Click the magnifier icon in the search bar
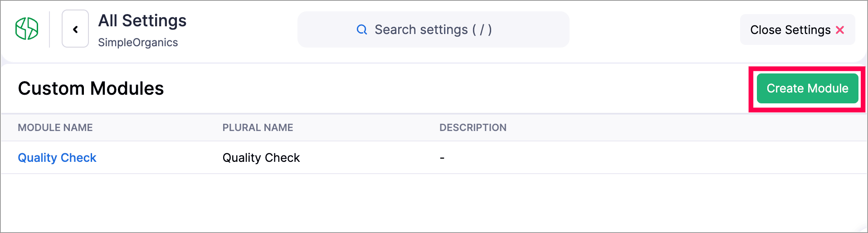Image resolution: width=868 pixels, height=233 pixels. tap(362, 30)
